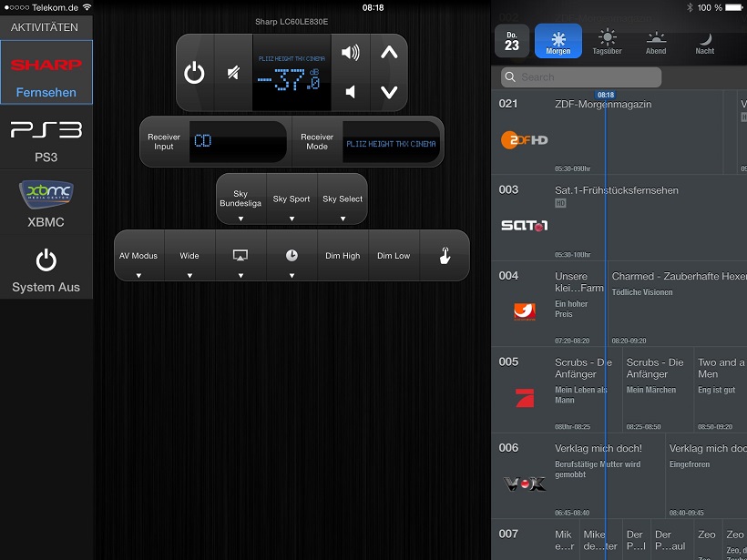
Task: Tap the TV power button
Action: (194, 73)
